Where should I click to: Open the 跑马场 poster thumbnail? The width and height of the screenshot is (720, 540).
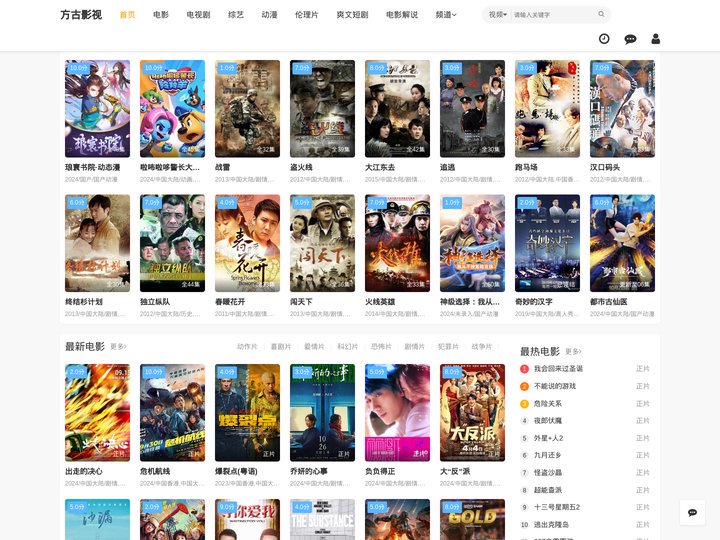point(547,109)
